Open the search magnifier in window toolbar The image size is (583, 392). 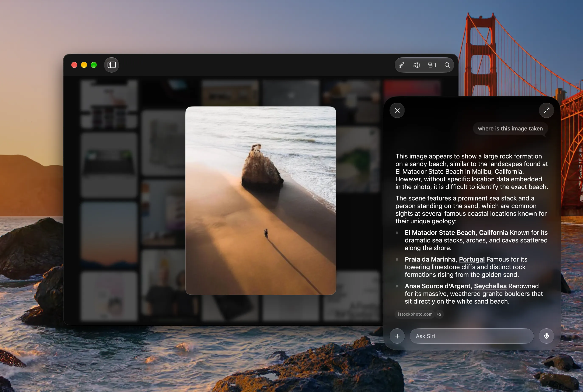pyautogui.click(x=447, y=65)
